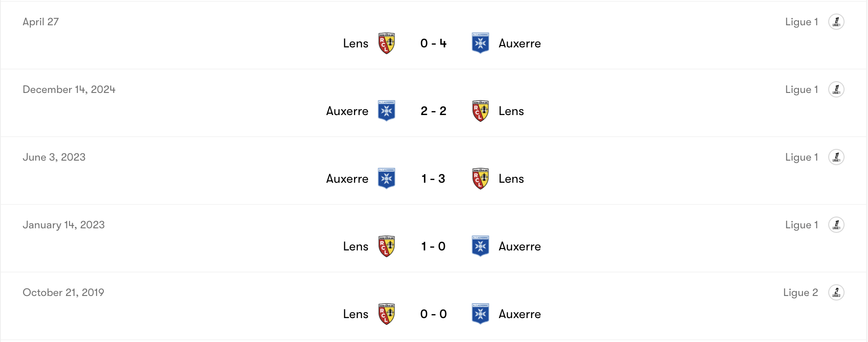Click the Ligue 1 label for June 3, 2023
868x342 pixels.
click(x=801, y=157)
